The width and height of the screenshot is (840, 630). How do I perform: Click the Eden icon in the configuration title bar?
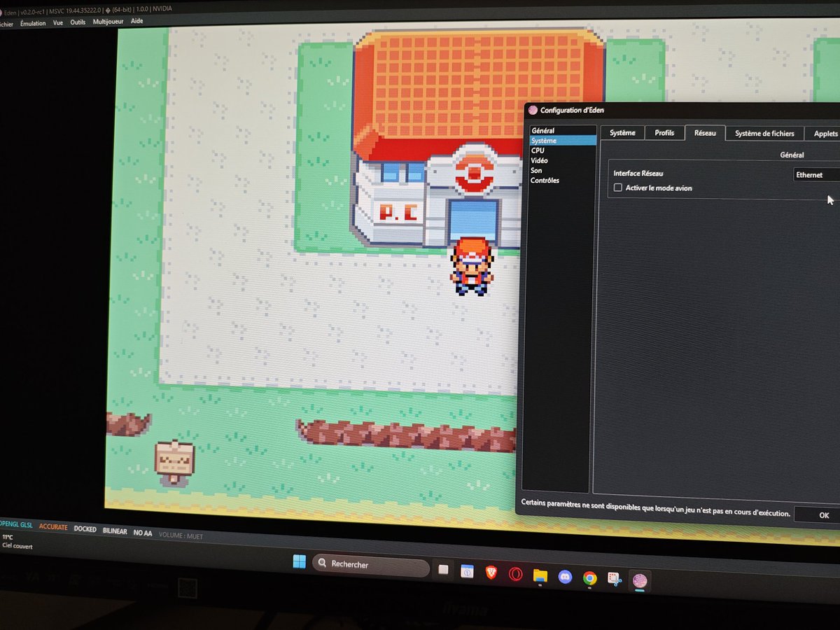coord(533,110)
